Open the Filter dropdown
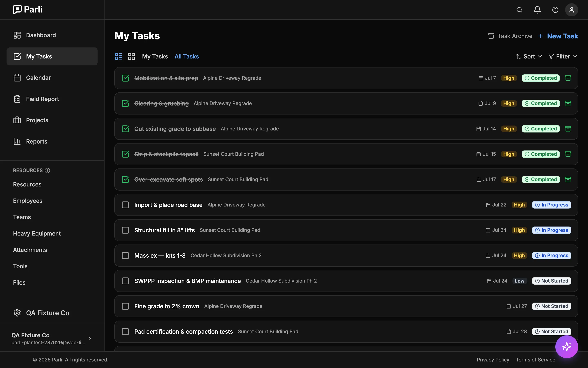The height and width of the screenshot is (368, 588). [x=562, y=56]
